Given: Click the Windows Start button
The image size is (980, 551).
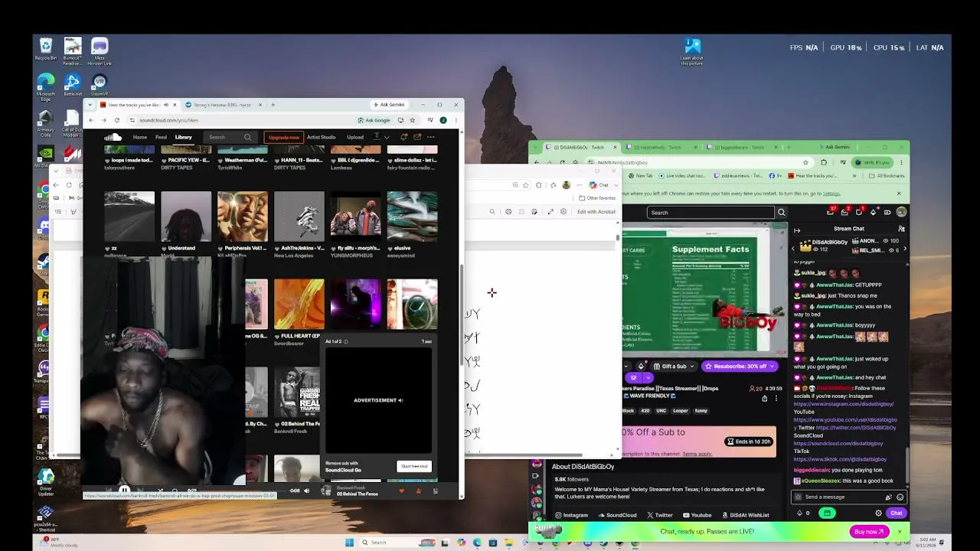Looking at the screenshot, I should click(x=349, y=543).
